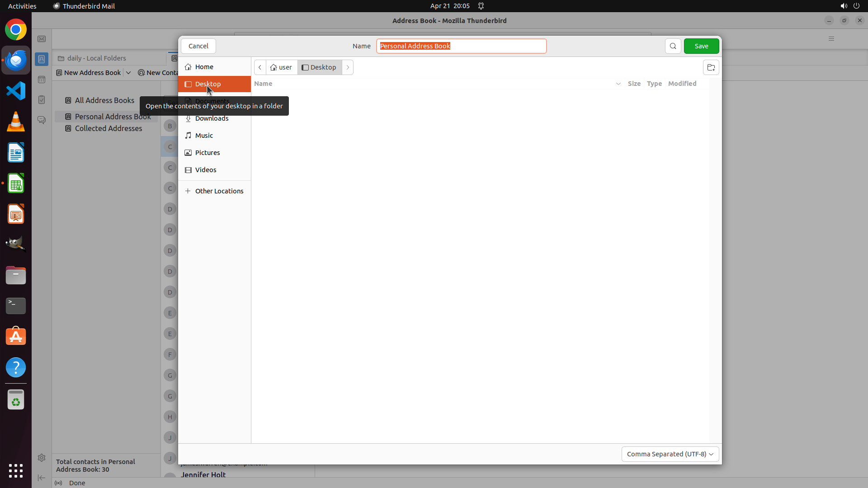Click the user home path segment
This screenshot has height=488, width=868.
click(x=282, y=67)
